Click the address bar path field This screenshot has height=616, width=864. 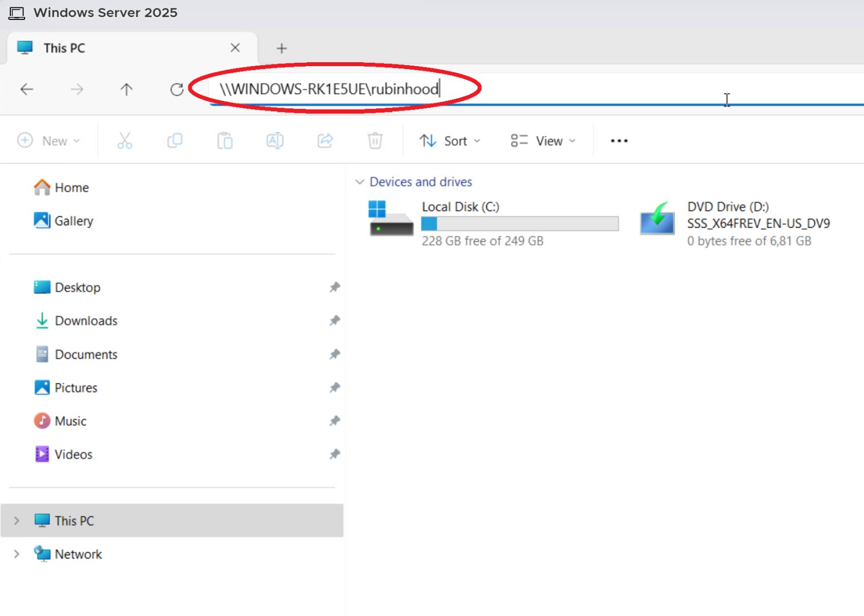pyautogui.click(x=536, y=89)
